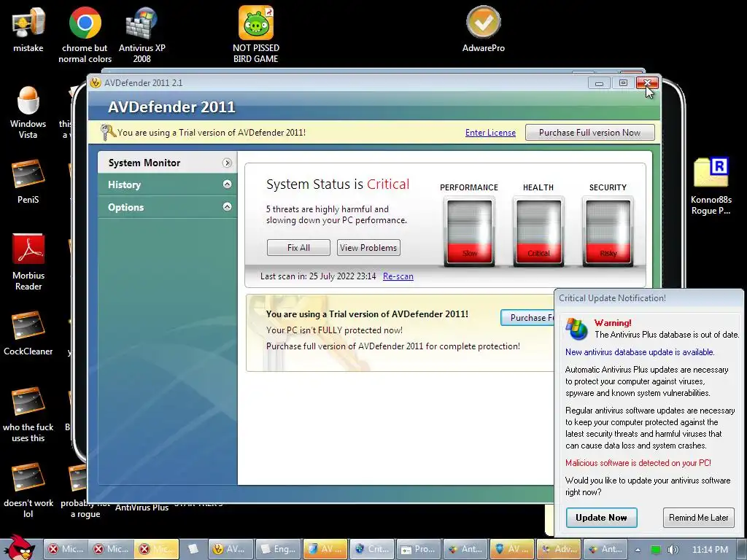The width and height of the screenshot is (747, 560).
Task: Click Remind Me Later button
Action: (x=698, y=518)
